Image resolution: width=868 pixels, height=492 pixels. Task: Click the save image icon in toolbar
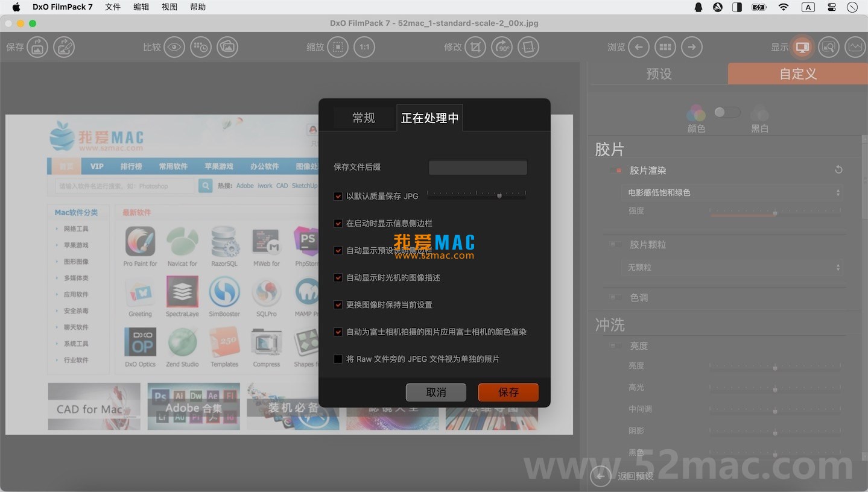(37, 47)
